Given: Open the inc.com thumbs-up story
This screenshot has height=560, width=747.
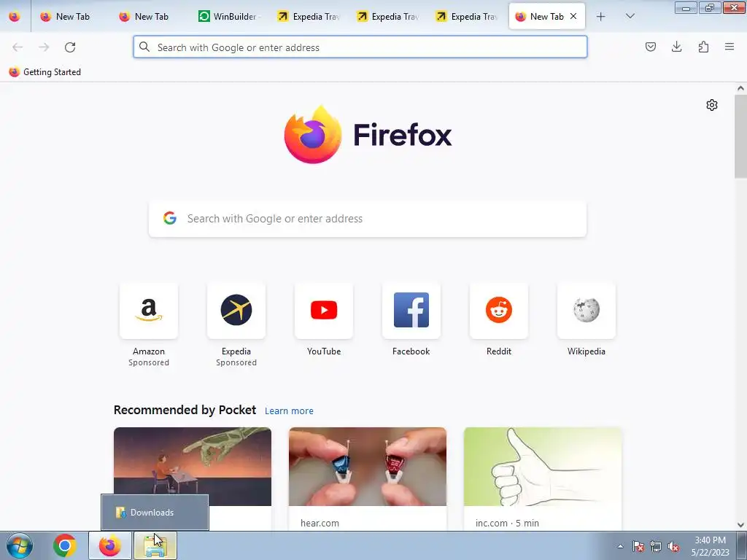Looking at the screenshot, I should (x=543, y=480).
